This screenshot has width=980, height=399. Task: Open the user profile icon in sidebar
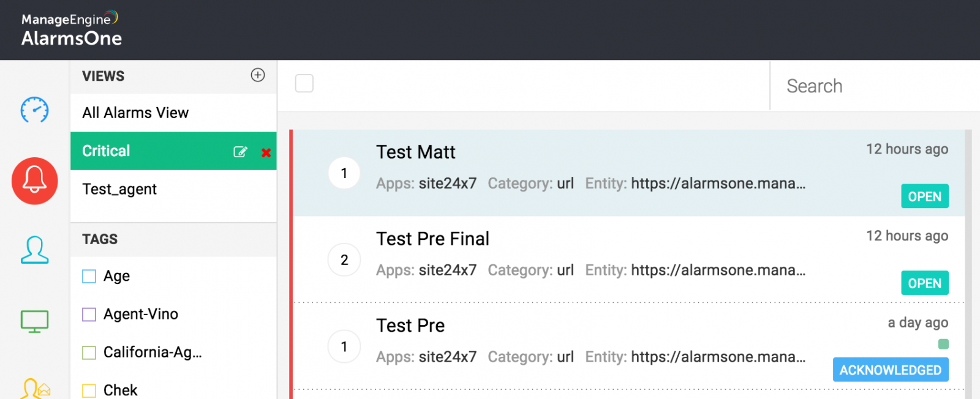[x=34, y=250]
